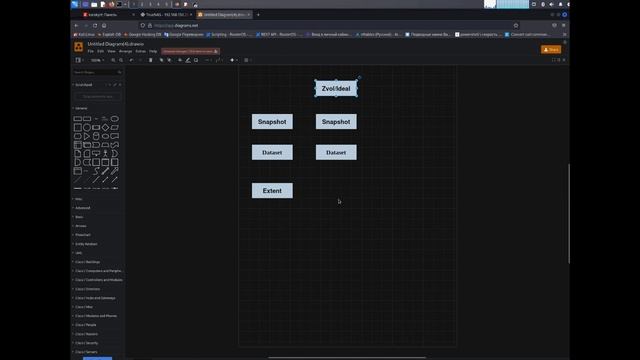Select the Extent box on canvas

coord(272,191)
